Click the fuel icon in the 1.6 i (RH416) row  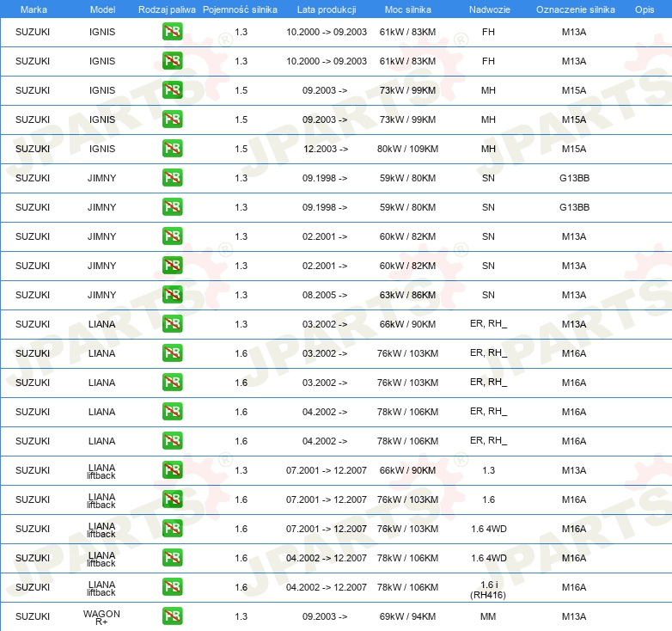(x=172, y=586)
